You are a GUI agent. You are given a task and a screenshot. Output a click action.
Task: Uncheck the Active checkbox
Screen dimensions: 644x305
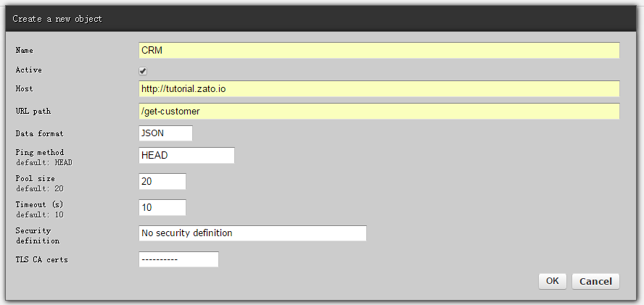pyautogui.click(x=143, y=71)
